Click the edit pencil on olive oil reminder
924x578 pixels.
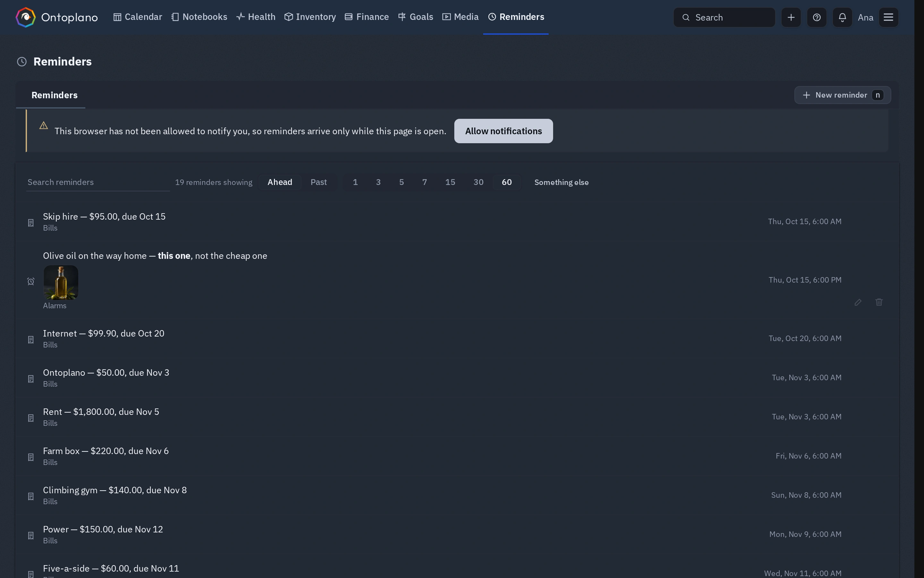point(858,302)
